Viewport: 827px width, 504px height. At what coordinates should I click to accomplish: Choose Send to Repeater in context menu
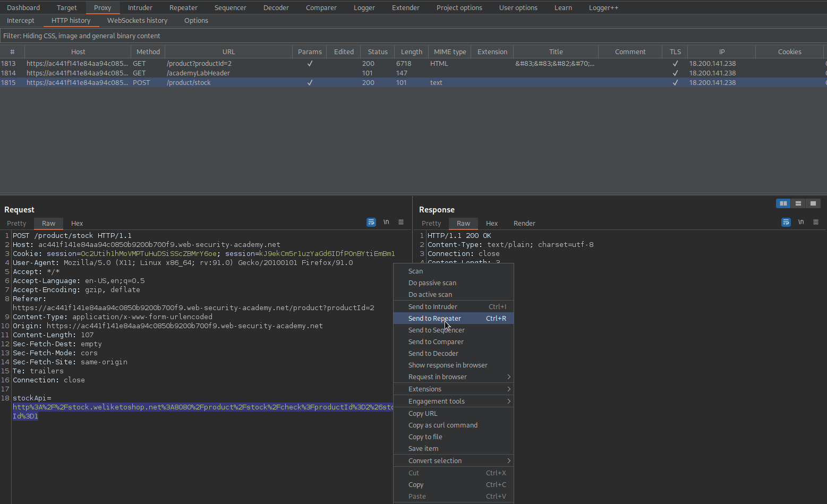click(x=454, y=319)
